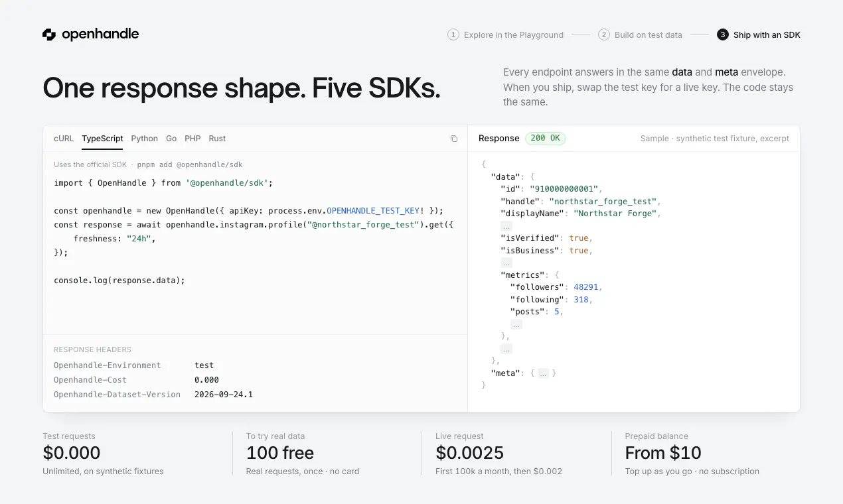Expand hidden metrics below the posts line
This screenshot has height=504, width=843.
pyautogui.click(x=516, y=324)
